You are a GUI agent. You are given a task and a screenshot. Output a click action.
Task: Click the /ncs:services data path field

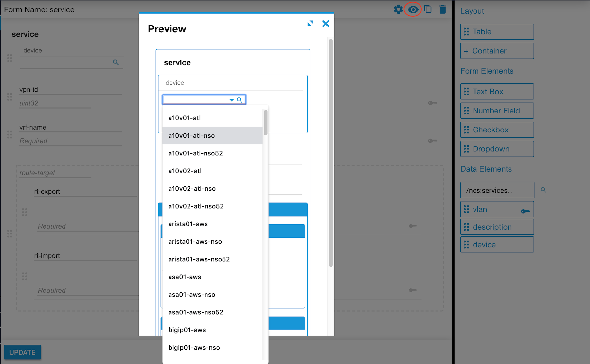pos(497,190)
